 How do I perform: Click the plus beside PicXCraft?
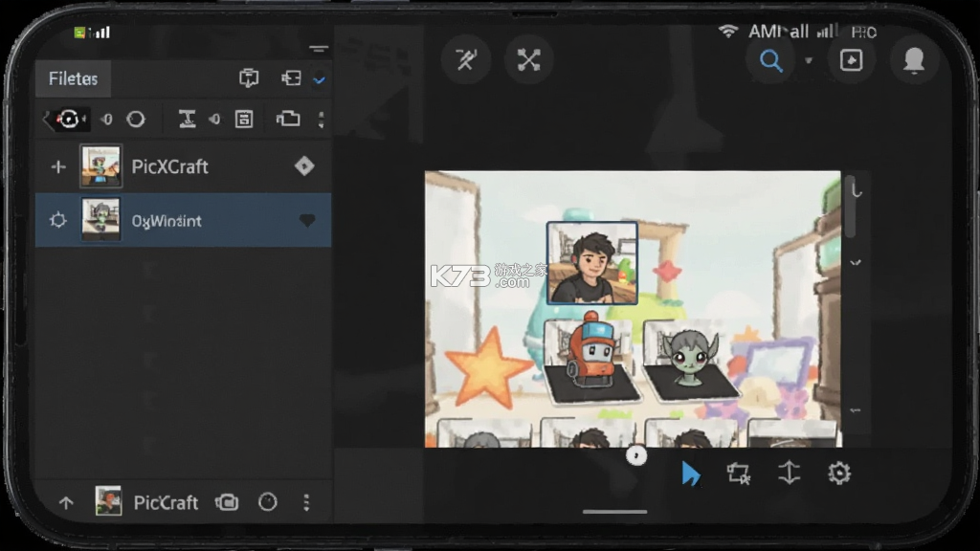tap(58, 166)
